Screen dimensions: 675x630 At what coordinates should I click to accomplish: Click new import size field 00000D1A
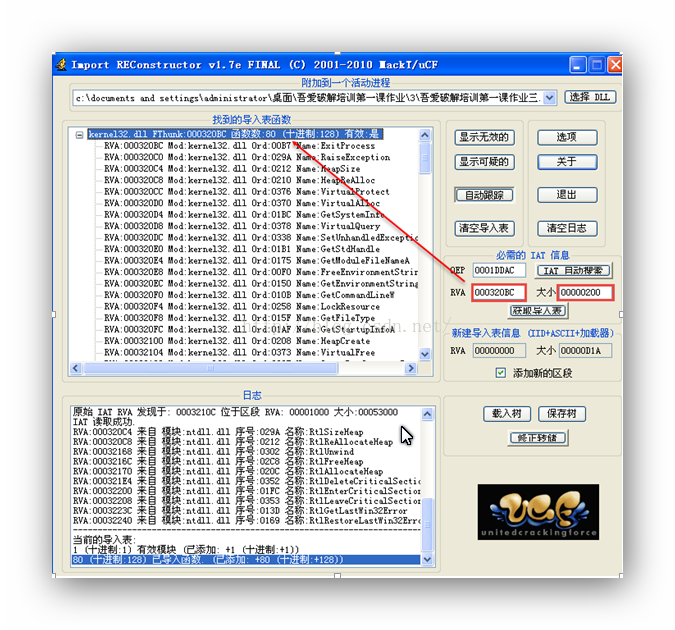point(585,351)
